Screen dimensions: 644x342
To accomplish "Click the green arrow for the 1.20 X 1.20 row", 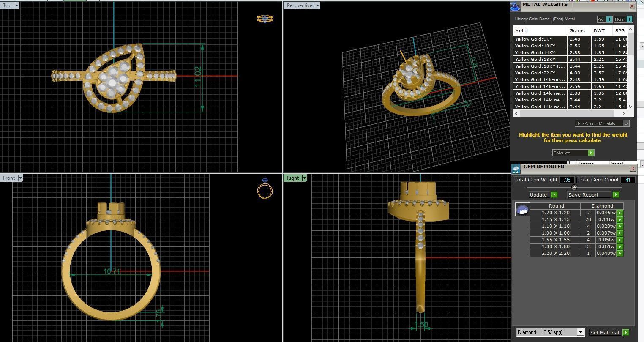I will (620, 213).
